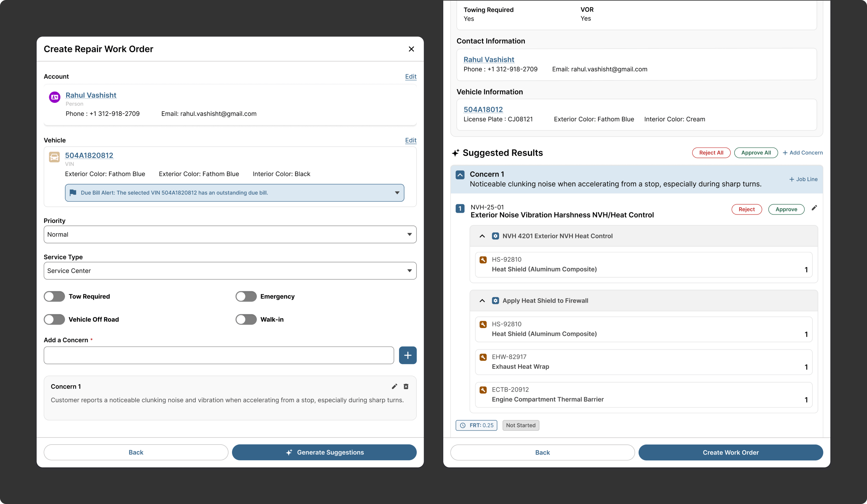Screen dimensions: 867x504
Task: Collapse the Concern 1 suggested results
Action: coord(460,175)
